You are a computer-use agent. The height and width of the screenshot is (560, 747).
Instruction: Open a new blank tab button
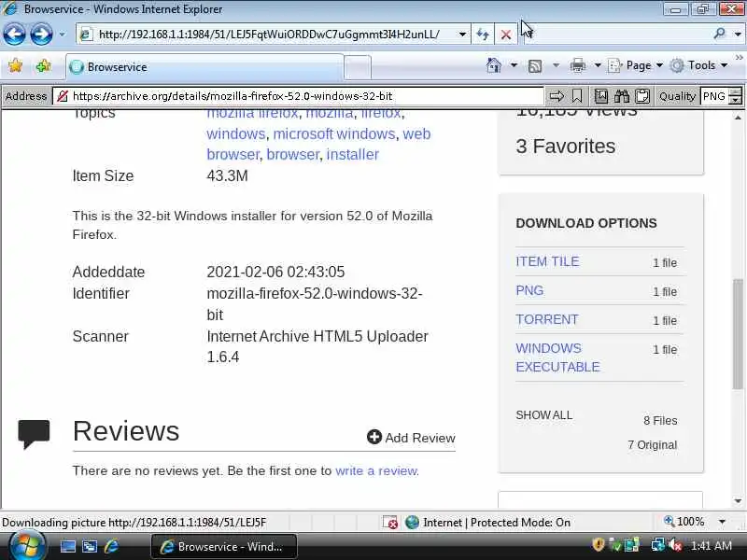point(358,67)
